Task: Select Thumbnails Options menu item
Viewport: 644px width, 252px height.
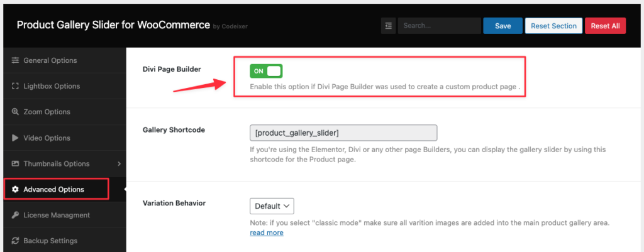Action: pos(65,164)
